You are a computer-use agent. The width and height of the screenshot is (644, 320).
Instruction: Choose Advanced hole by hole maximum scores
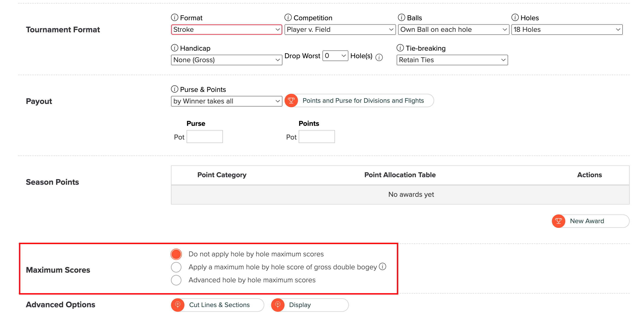pyautogui.click(x=176, y=280)
